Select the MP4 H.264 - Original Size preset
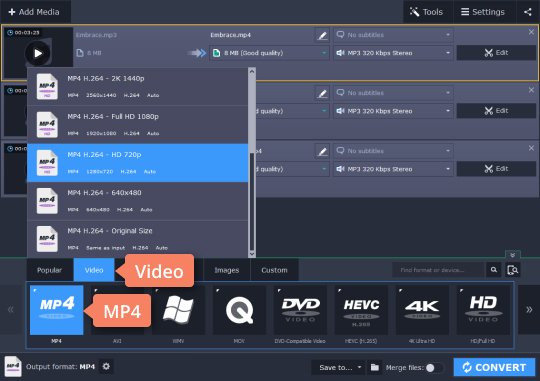540x381 pixels. [137, 239]
